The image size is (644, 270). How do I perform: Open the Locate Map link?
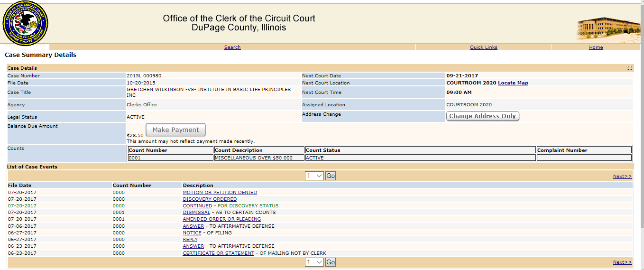tap(513, 83)
